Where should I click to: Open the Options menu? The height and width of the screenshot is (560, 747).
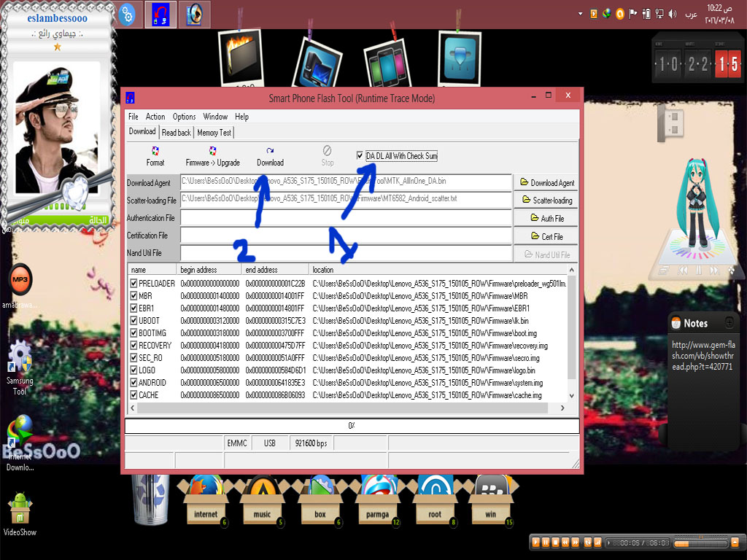point(185,117)
